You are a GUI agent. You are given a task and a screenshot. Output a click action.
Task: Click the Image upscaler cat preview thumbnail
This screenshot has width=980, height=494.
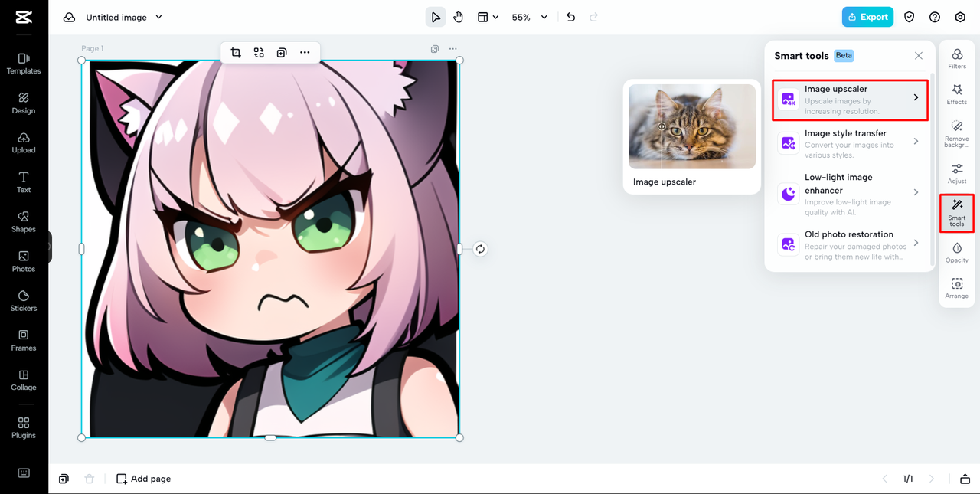(x=692, y=126)
